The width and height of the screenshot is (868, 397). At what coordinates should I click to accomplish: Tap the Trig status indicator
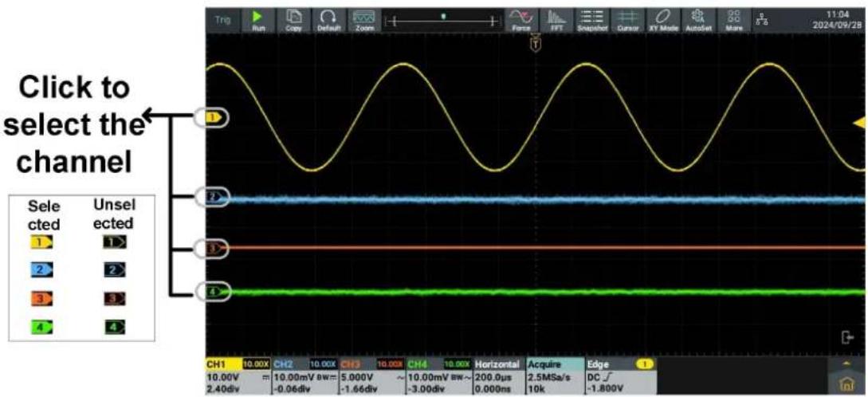click(x=222, y=20)
